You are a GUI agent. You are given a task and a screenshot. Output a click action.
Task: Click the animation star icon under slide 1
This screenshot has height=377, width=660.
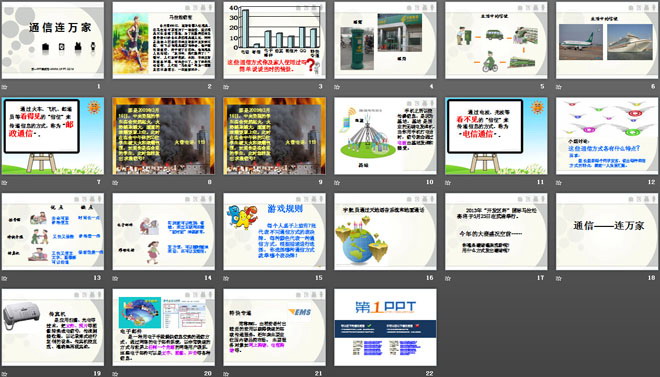tap(4, 87)
